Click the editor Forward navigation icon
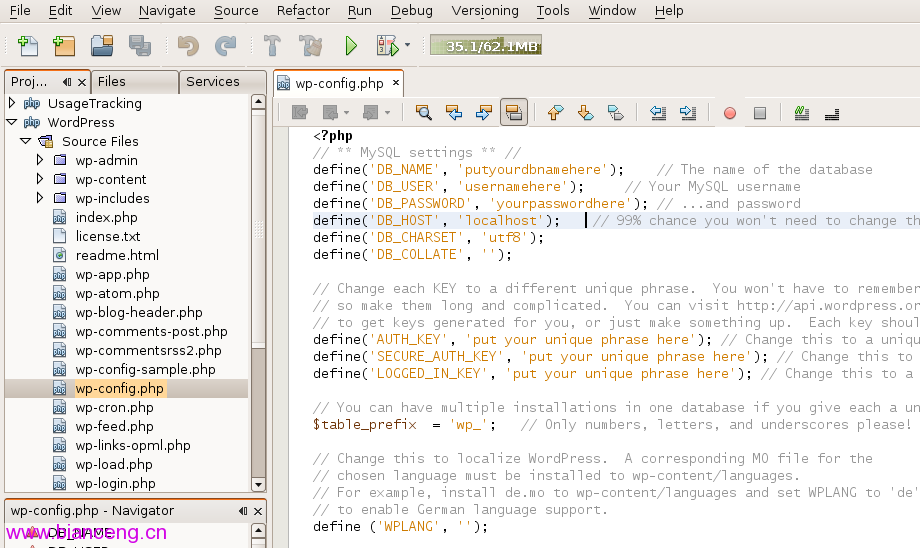920x548 pixels. coord(370,112)
